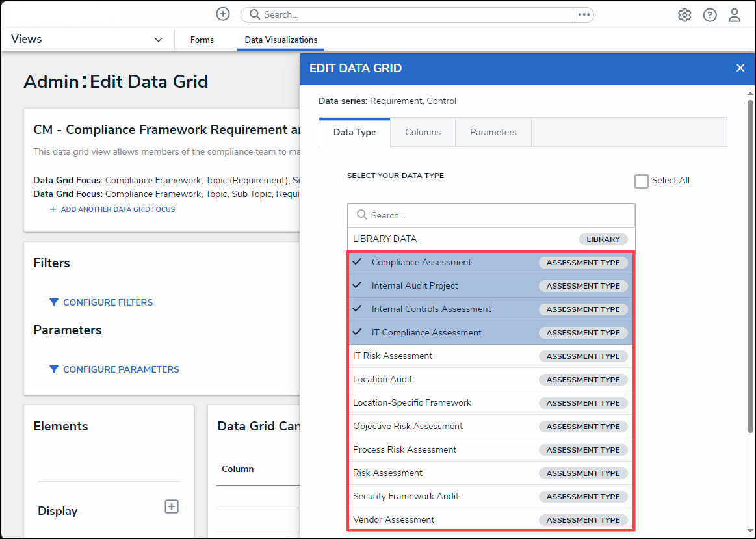Click the plus icon beside Display

(x=172, y=506)
